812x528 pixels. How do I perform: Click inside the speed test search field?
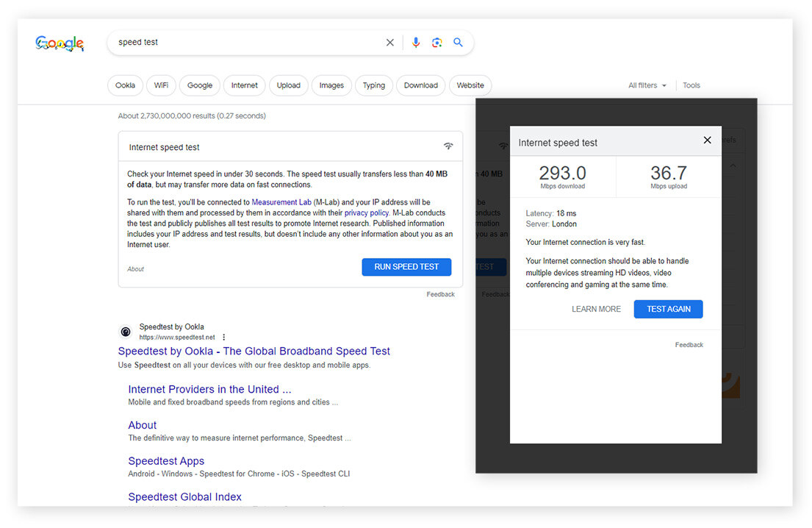pyautogui.click(x=242, y=43)
